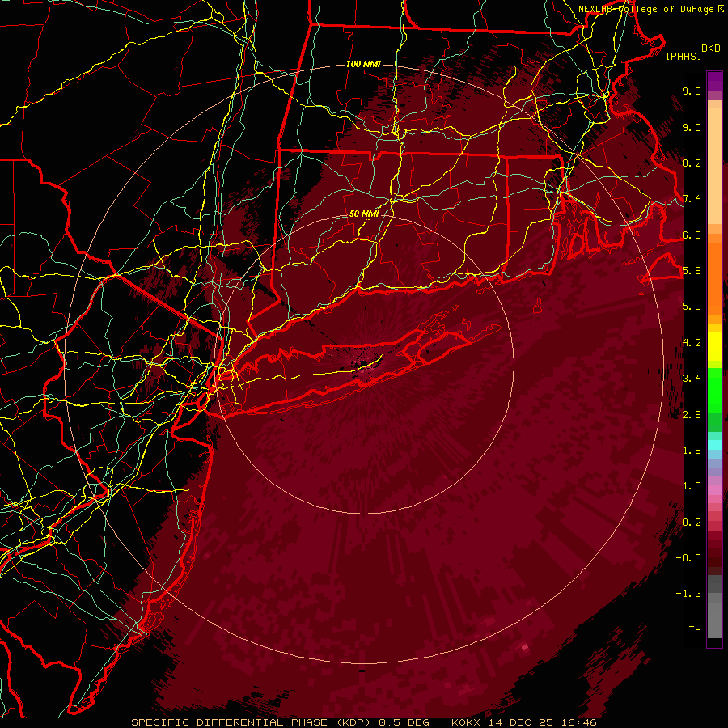Select the 9.0 value on the color scale
Image resolution: width=728 pixels, height=728 pixels.
(x=692, y=128)
